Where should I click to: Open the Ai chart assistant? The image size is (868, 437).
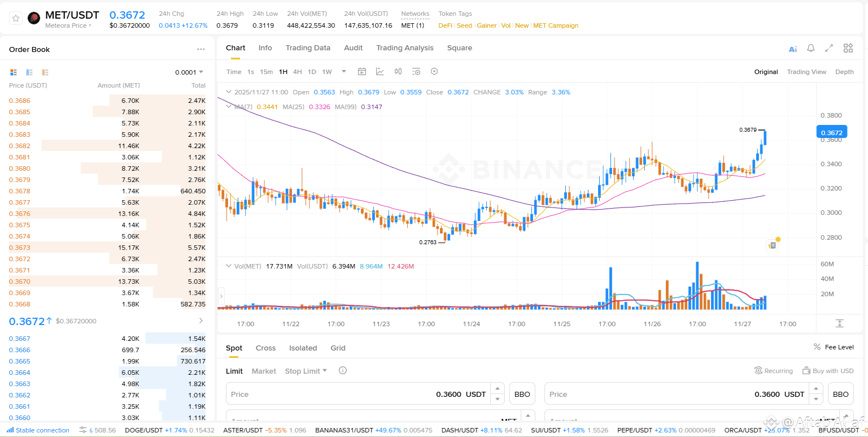click(793, 49)
